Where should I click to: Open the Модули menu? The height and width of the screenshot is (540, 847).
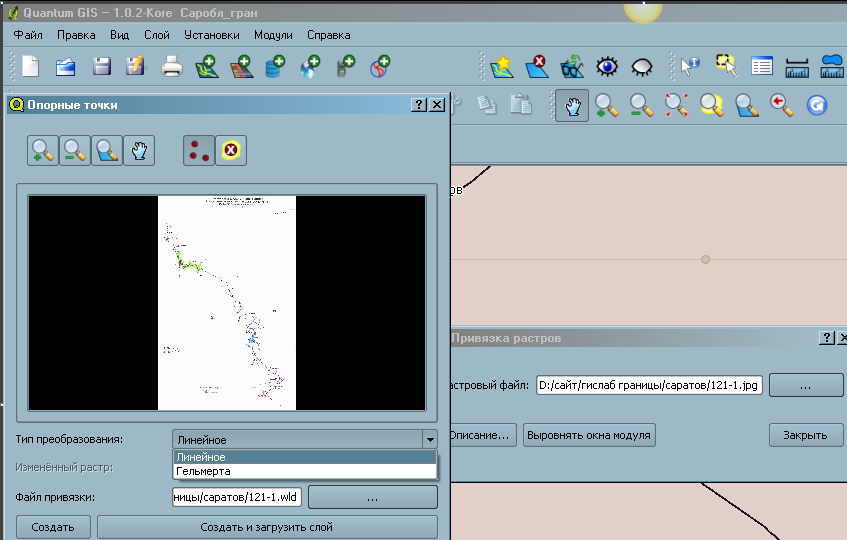[x=273, y=34]
